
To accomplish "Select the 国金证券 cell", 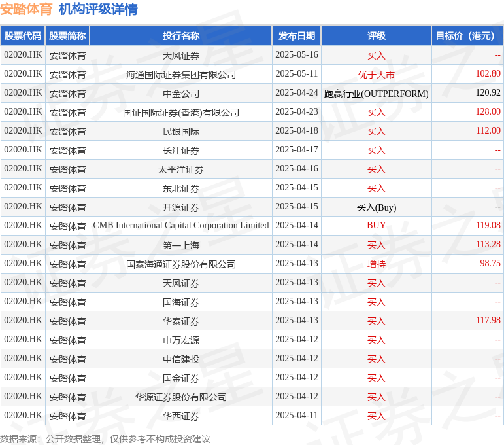I will tap(181, 378).
